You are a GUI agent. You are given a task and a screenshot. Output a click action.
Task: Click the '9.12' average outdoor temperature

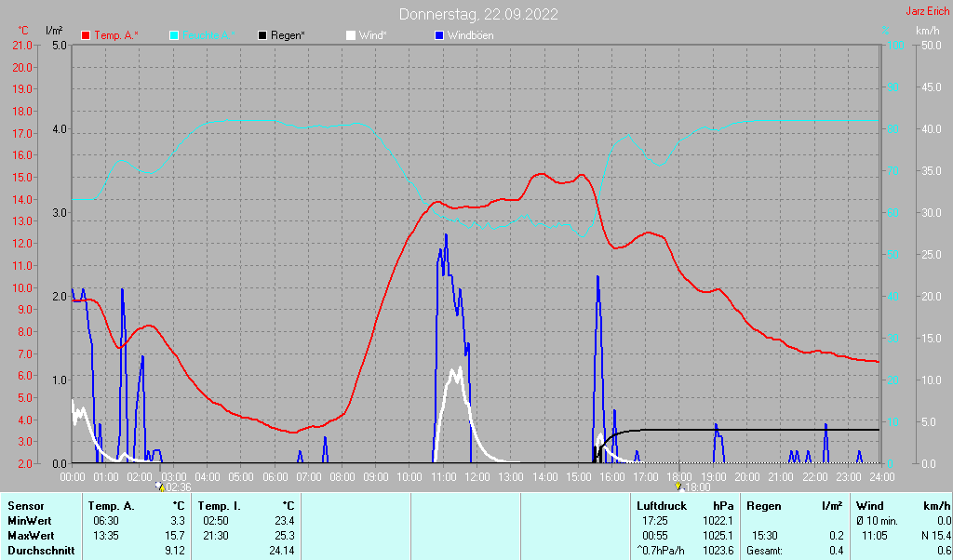point(175,551)
